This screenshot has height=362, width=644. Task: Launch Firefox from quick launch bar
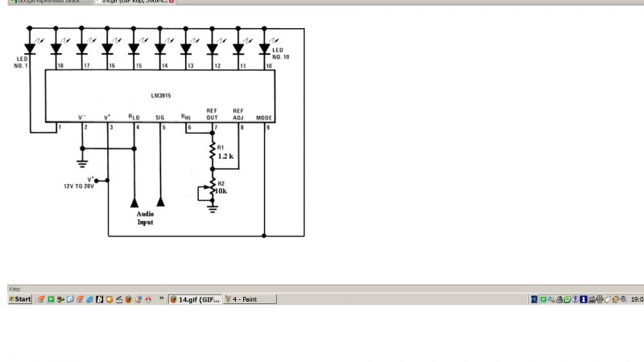(x=129, y=299)
